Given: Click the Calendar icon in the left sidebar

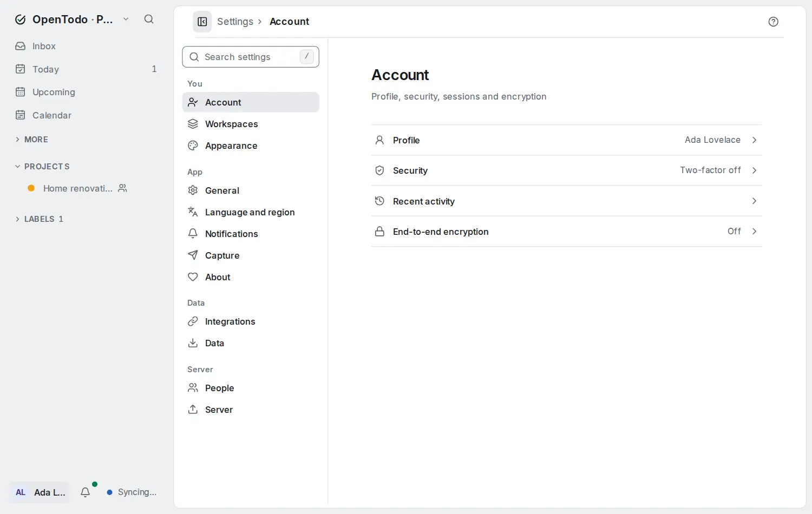Looking at the screenshot, I should pos(21,115).
